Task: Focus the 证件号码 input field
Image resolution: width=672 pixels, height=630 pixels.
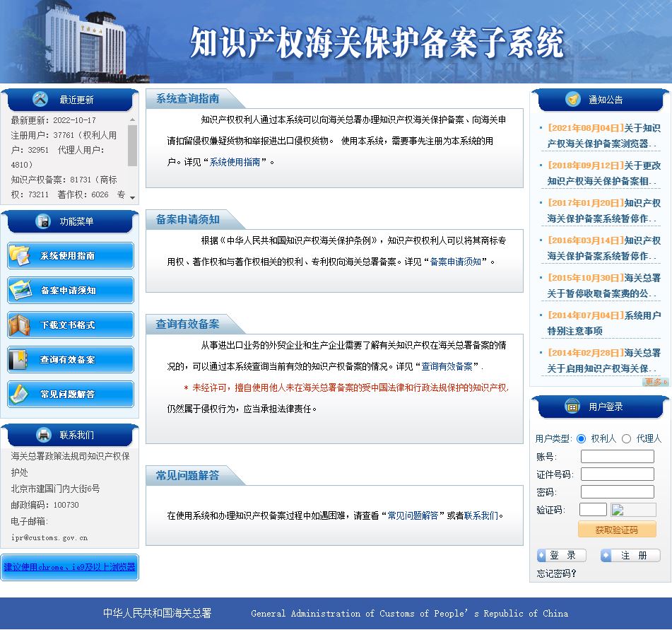Action: coord(617,474)
